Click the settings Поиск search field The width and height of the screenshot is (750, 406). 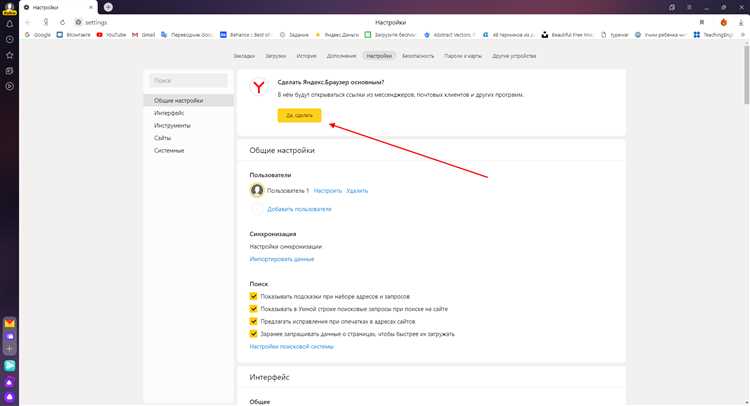coord(189,80)
